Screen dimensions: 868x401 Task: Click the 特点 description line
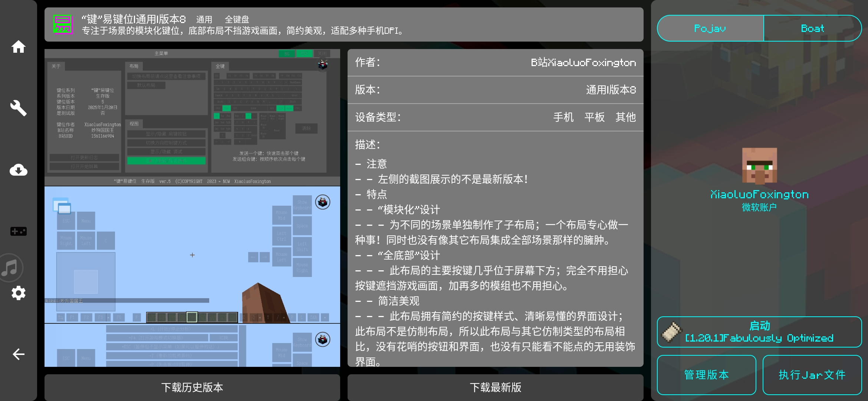pos(371,194)
